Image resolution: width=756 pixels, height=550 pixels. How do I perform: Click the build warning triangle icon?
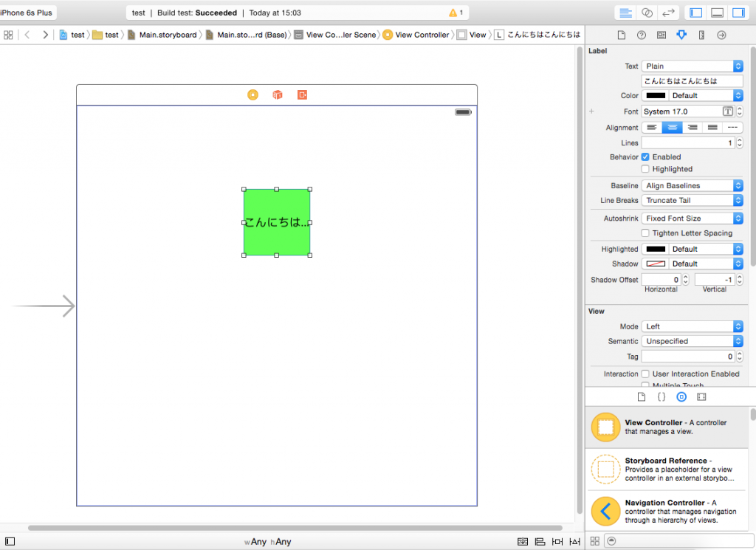[453, 13]
